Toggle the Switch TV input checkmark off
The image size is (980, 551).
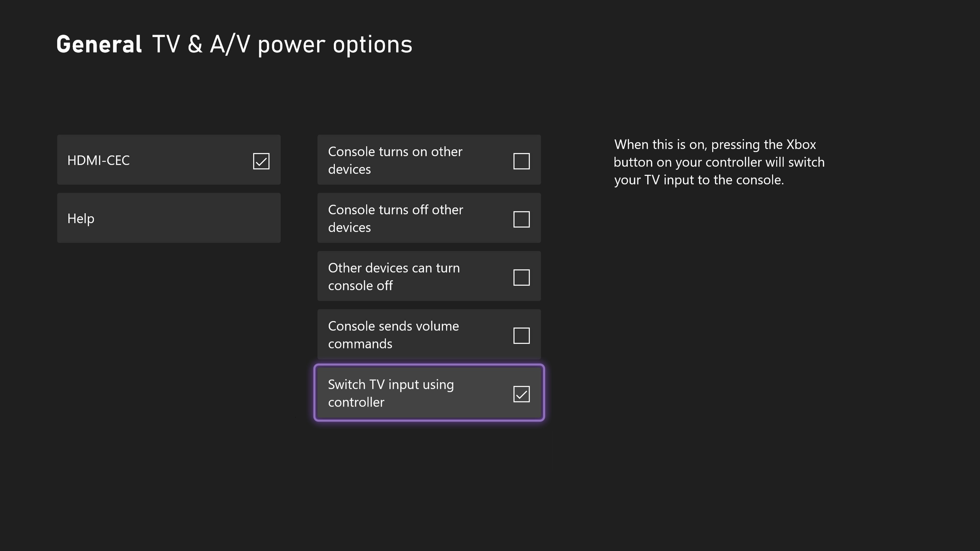(521, 394)
